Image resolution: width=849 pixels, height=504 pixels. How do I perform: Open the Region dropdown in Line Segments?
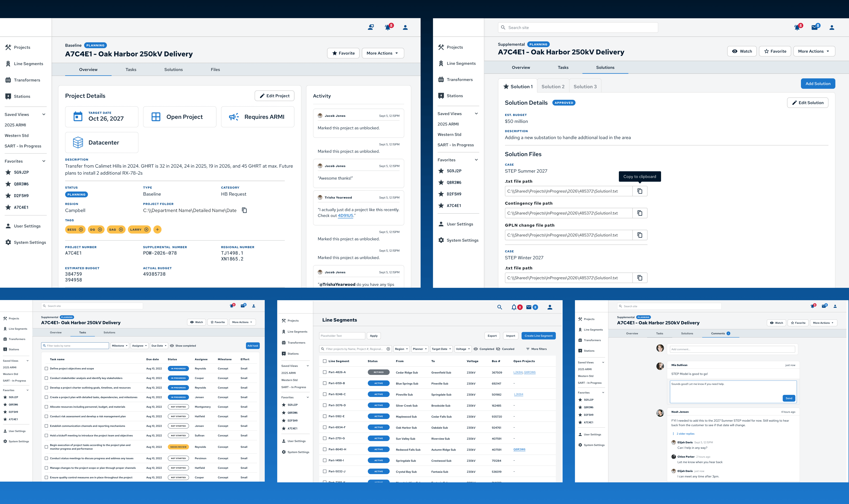click(x=401, y=349)
